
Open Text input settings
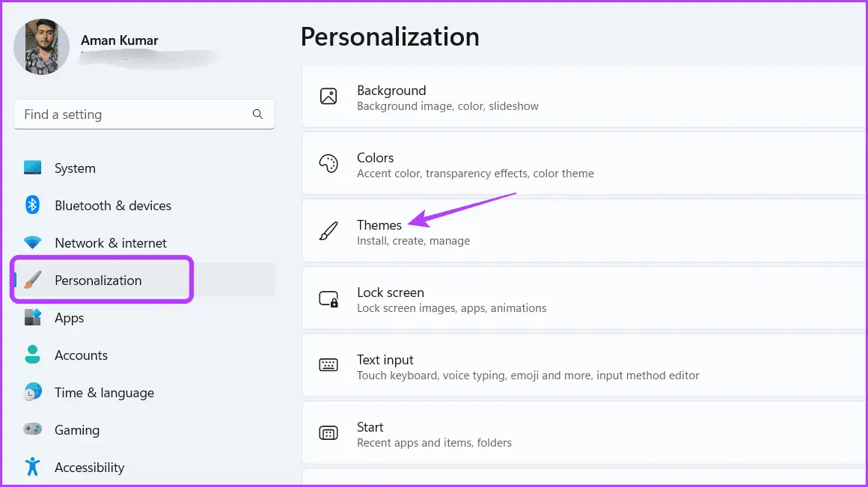click(584, 366)
